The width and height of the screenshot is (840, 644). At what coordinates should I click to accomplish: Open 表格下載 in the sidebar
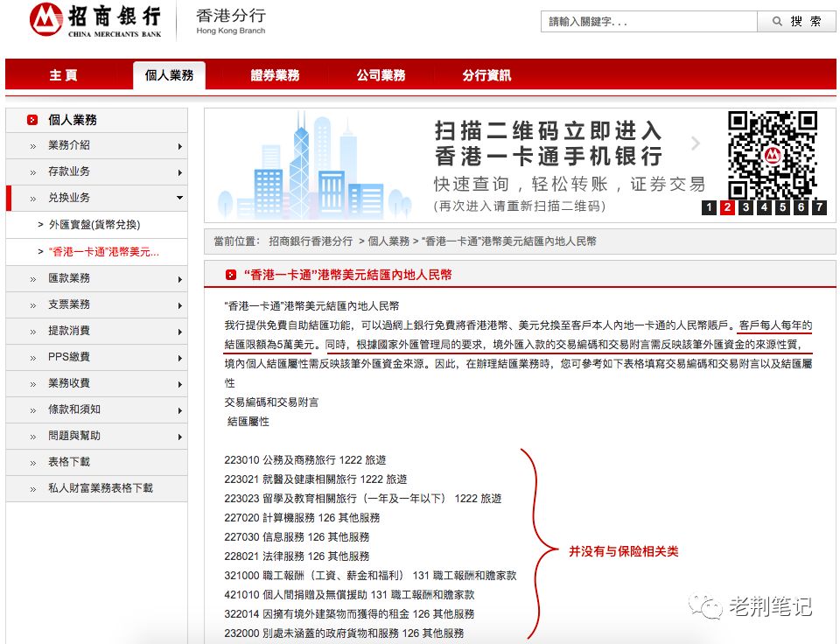[69, 462]
